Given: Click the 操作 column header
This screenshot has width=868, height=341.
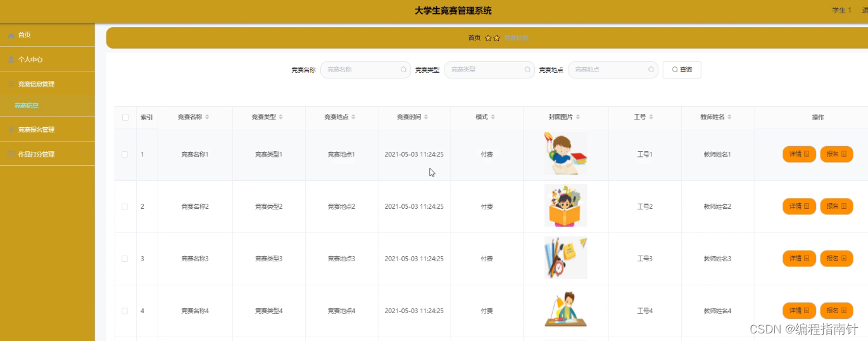Looking at the screenshot, I should click(818, 117).
